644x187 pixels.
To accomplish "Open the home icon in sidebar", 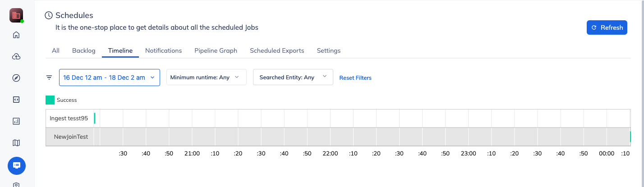I will (16, 35).
